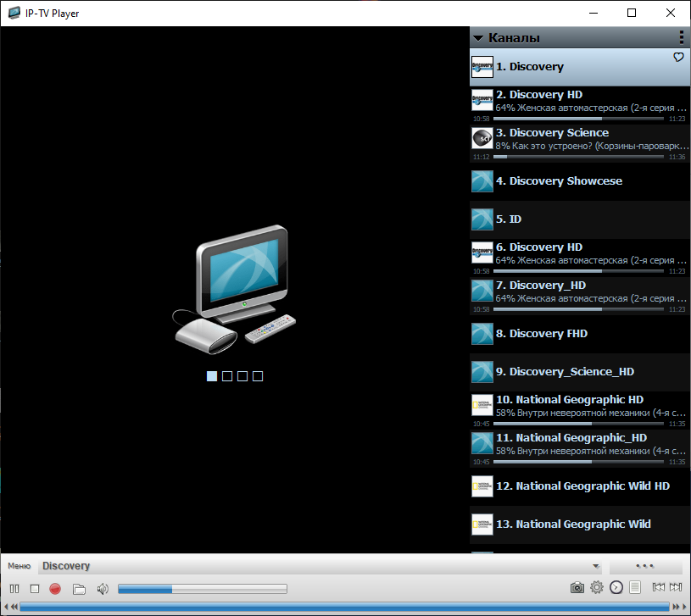Select channel 12. National Geographic Wild HD

pos(580,486)
